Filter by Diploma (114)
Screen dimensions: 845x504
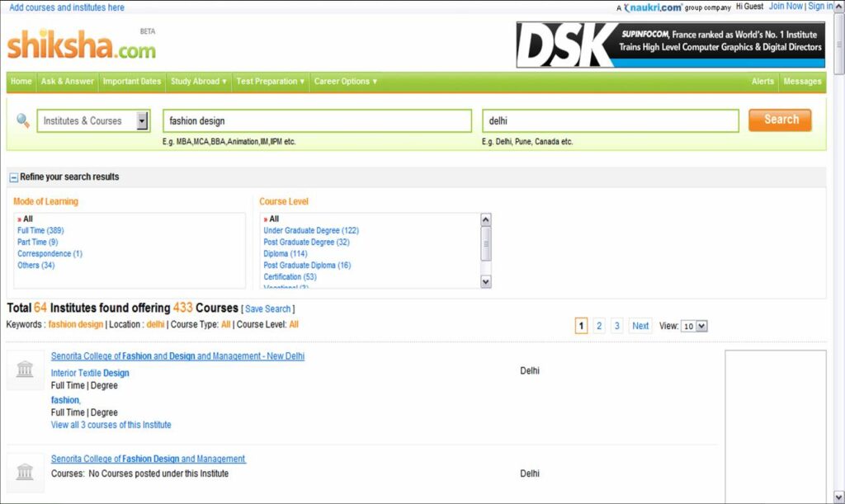[x=285, y=253]
